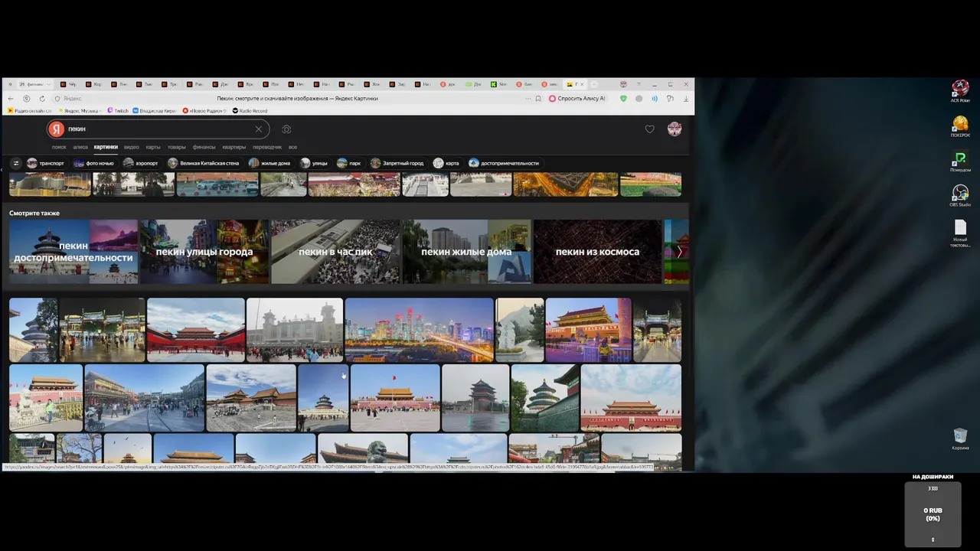
Task: Switch to видео tab
Action: (x=132, y=147)
